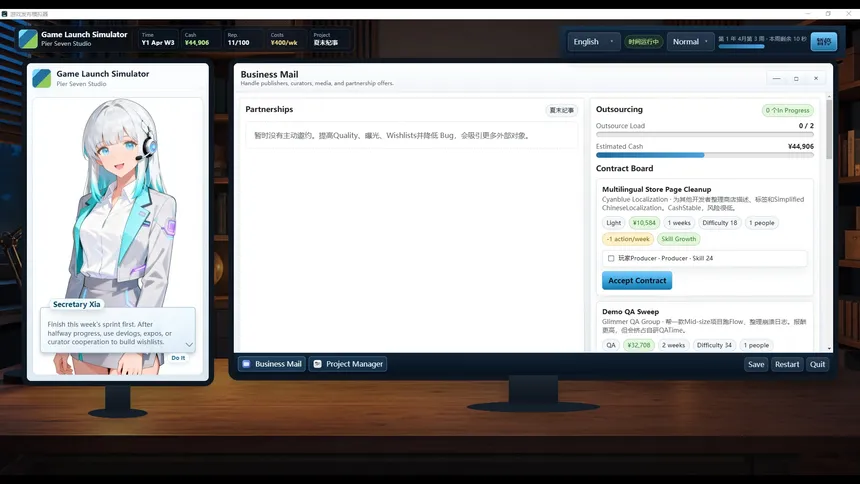Click the '2 weeks' duration tag

coord(673,345)
